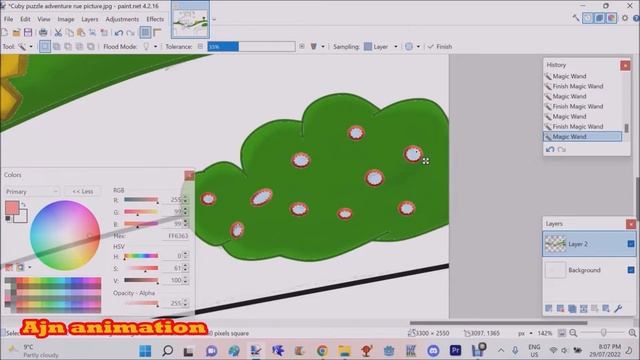Viewport: 640px width, 360px height.
Task: Increase the S saturation value stepper
Action: click(x=186, y=266)
